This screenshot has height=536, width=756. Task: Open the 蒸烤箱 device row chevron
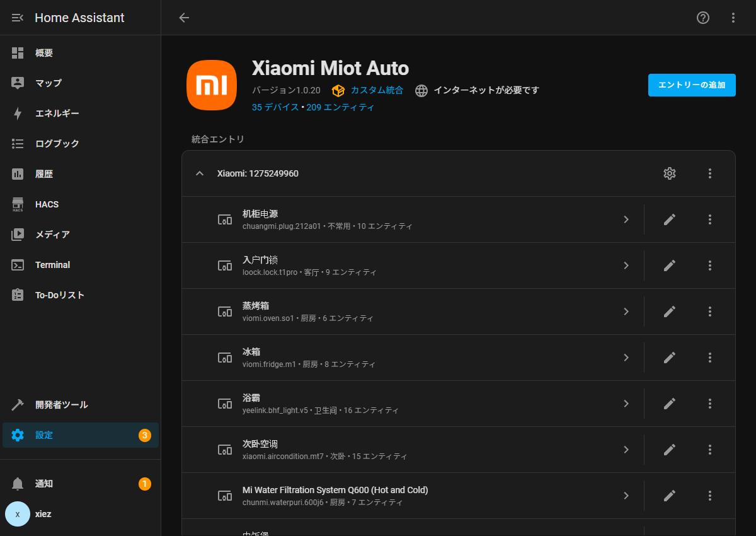click(626, 312)
